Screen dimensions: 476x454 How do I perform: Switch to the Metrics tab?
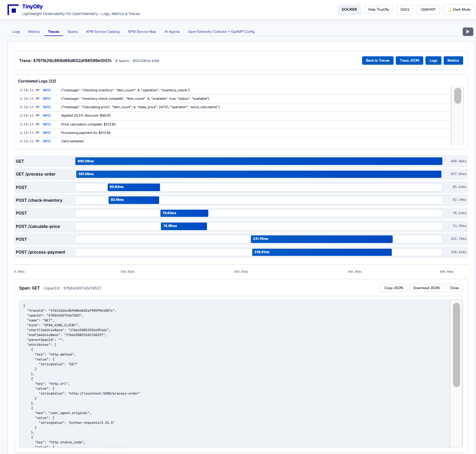[34, 31]
